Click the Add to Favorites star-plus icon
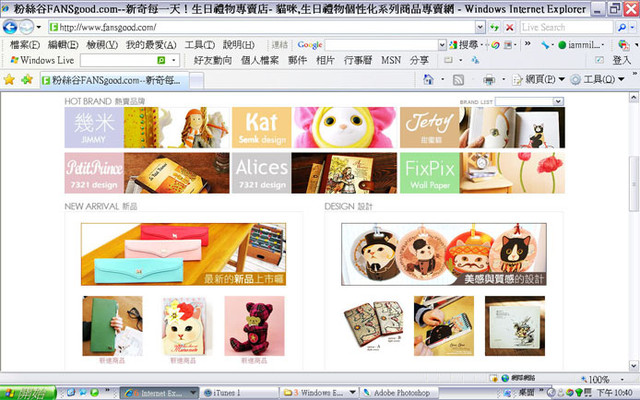The height and width of the screenshot is (400, 640). click(x=27, y=80)
